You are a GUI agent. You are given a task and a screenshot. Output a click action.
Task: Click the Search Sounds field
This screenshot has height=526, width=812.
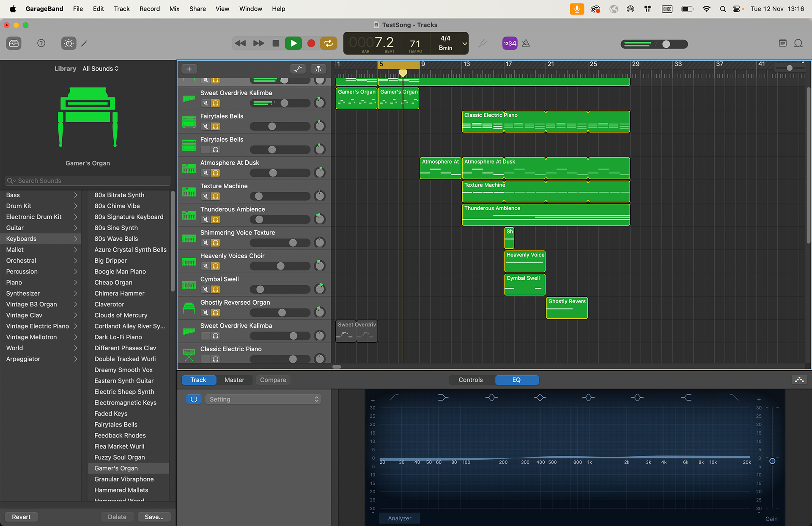tap(88, 181)
